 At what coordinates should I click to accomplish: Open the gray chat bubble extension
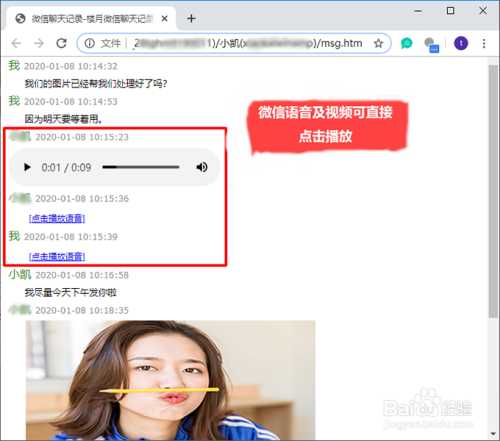click(431, 45)
